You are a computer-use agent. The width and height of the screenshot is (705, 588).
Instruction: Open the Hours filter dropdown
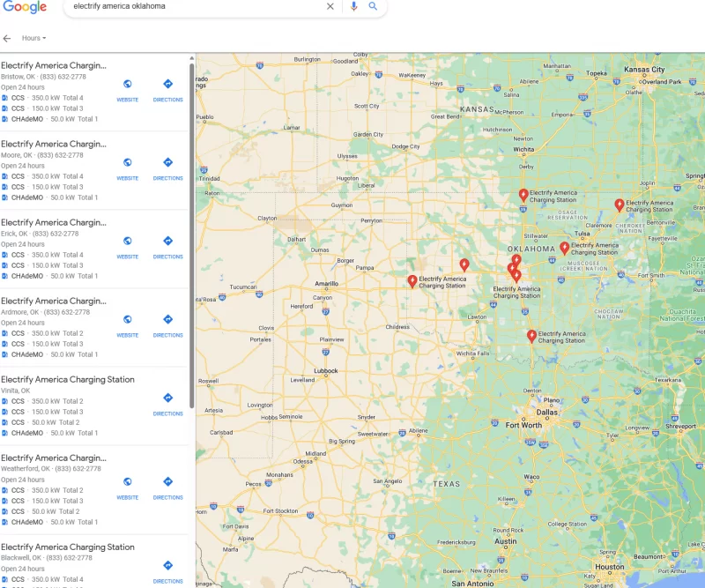(x=33, y=38)
